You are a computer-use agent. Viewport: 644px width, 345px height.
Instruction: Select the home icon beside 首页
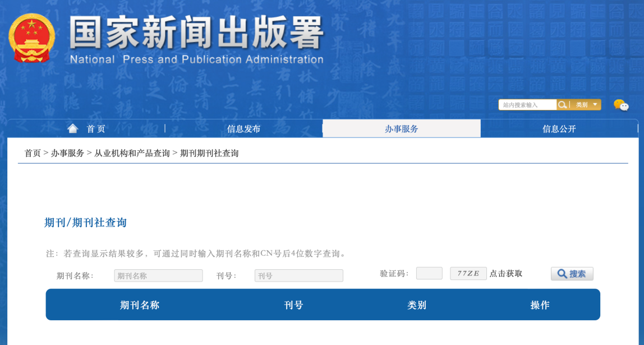(72, 128)
